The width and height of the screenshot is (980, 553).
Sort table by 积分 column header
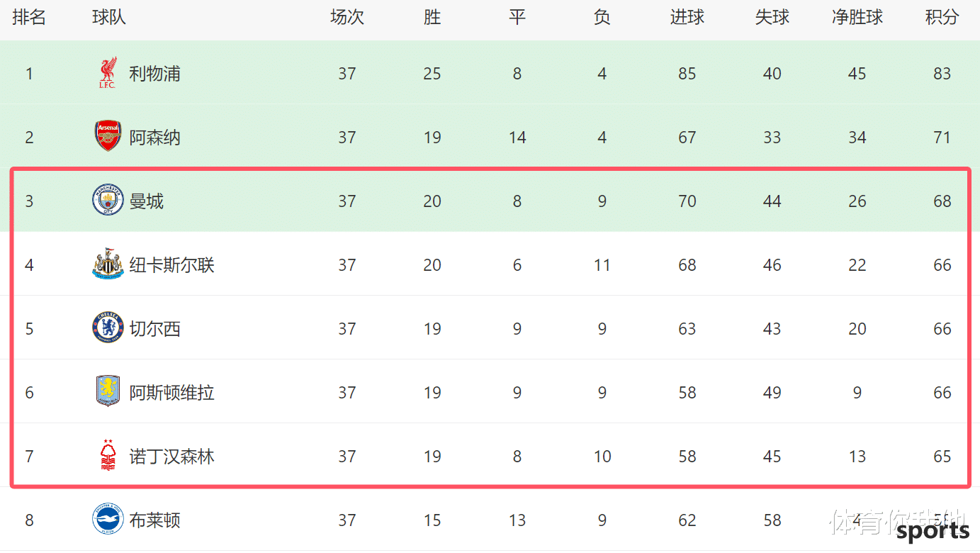click(x=942, y=18)
